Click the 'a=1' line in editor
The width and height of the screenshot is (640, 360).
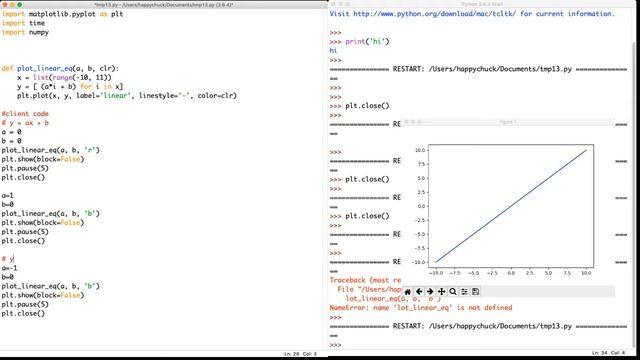(7, 196)
